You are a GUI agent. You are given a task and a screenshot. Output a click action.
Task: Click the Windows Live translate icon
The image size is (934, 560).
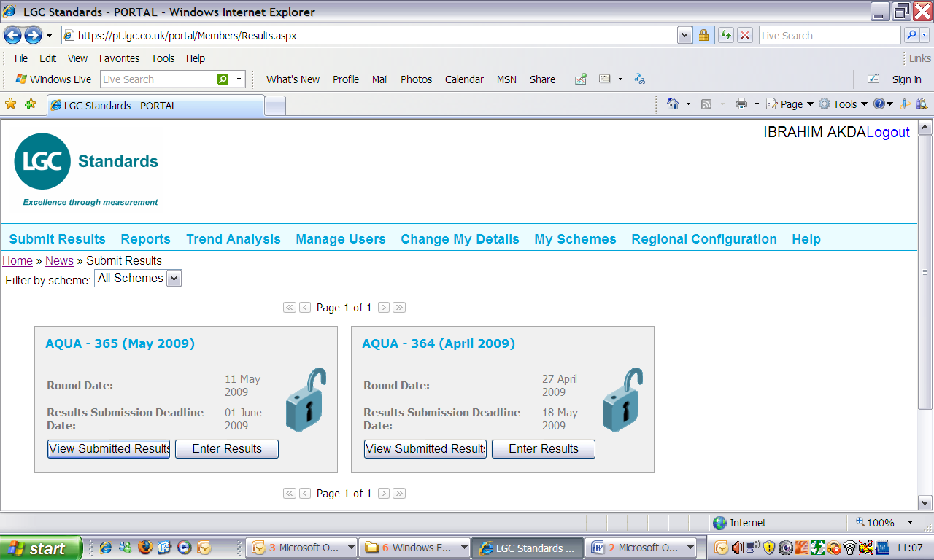coord(639,79)
